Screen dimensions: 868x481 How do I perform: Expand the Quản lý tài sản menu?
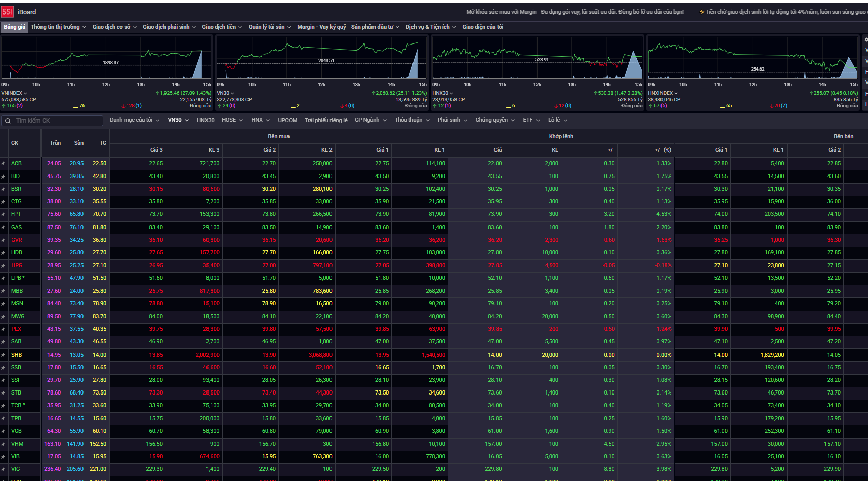click(x=270, y=27)
